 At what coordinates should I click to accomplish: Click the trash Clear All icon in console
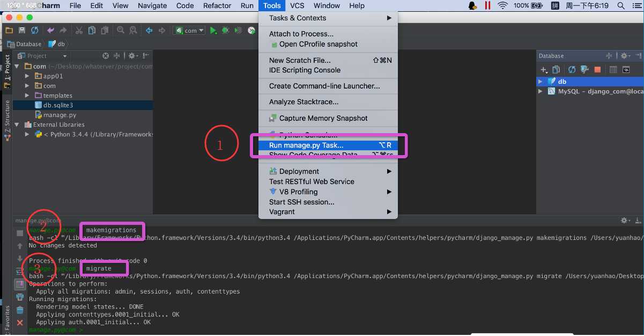[20, 310]
